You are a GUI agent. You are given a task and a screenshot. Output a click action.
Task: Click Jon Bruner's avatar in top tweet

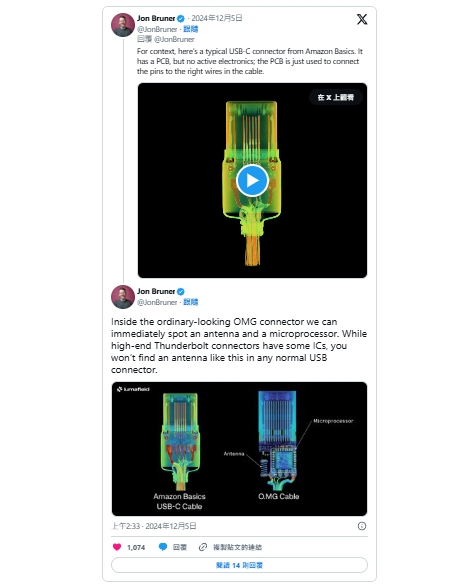coord(123,25)
